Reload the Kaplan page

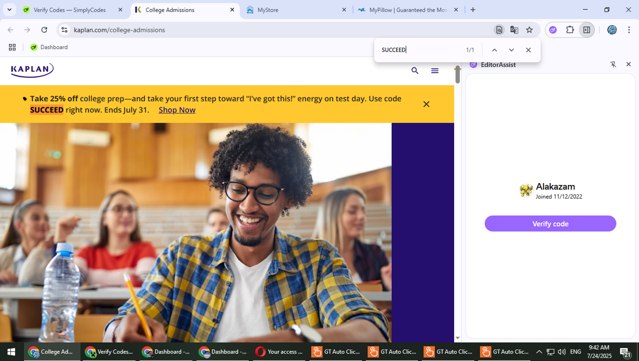(x=44, y=30)
